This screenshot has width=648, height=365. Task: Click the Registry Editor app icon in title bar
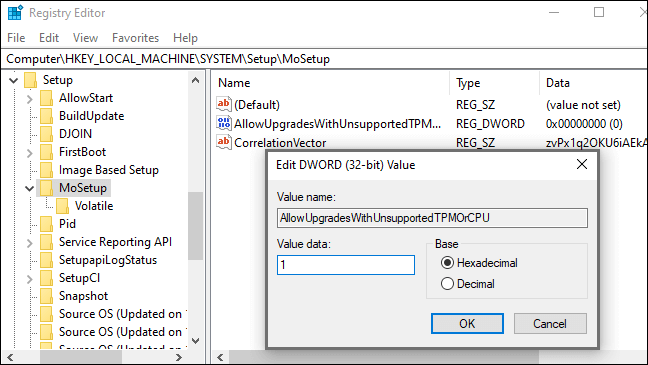click(15, 12)
